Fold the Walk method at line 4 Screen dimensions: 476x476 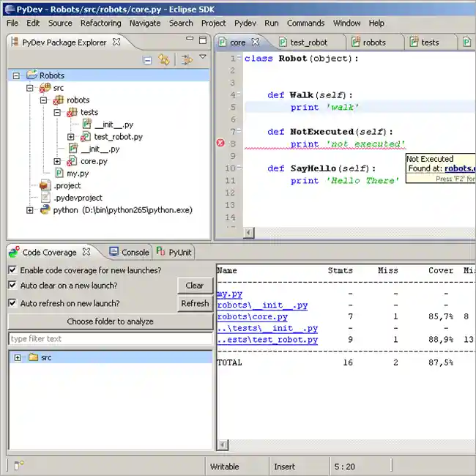[x=239, y=94]
